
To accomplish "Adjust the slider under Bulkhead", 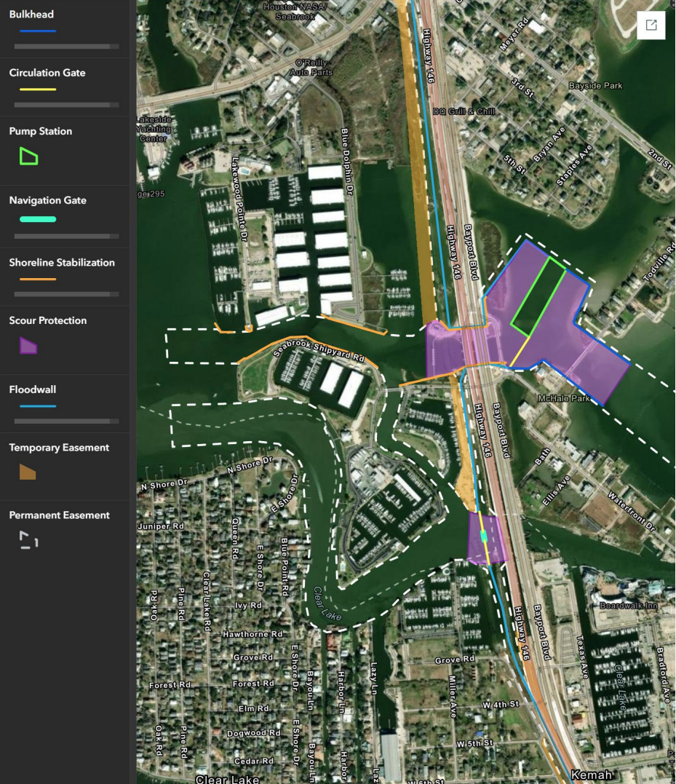I will coord(66,47).
